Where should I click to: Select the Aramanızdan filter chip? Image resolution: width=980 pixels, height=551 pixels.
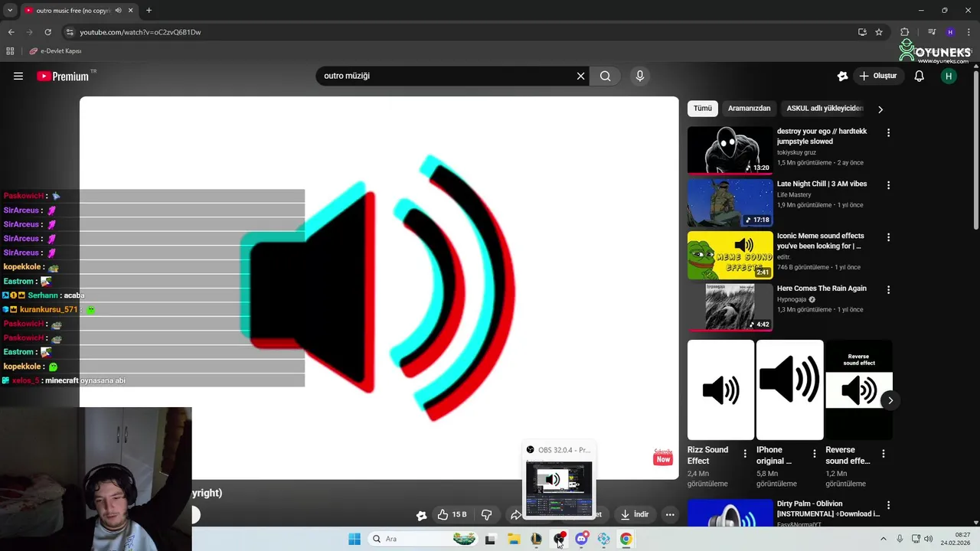coord(749,109)
